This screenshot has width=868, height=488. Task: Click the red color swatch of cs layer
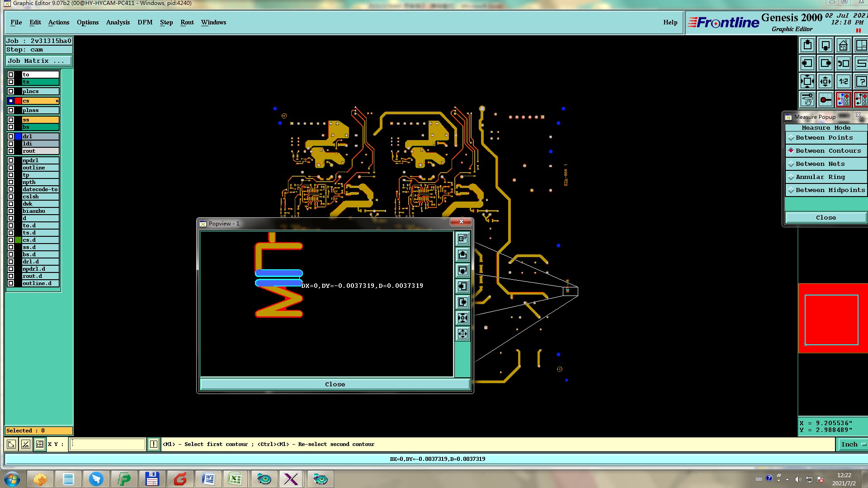coord(18,101)
